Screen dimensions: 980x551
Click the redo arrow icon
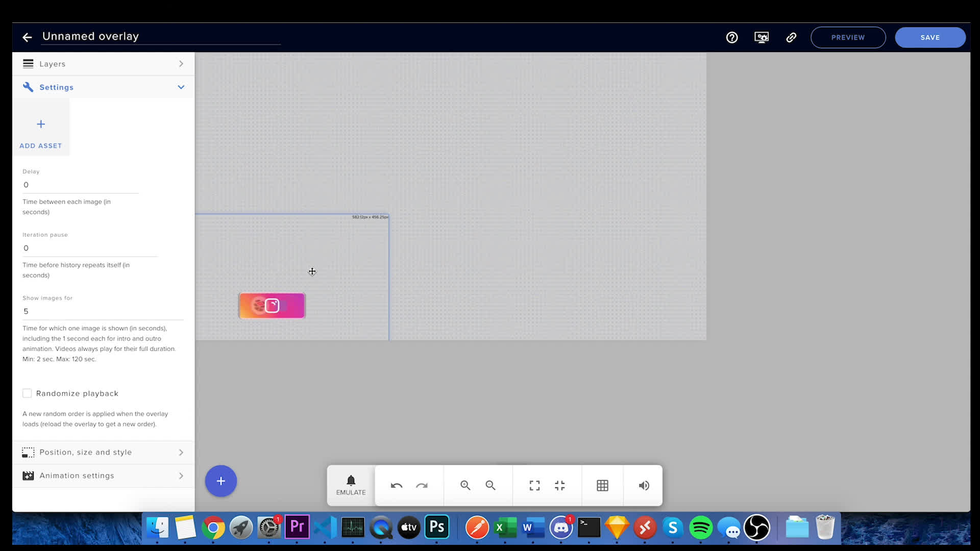click(x=422, y=485)
